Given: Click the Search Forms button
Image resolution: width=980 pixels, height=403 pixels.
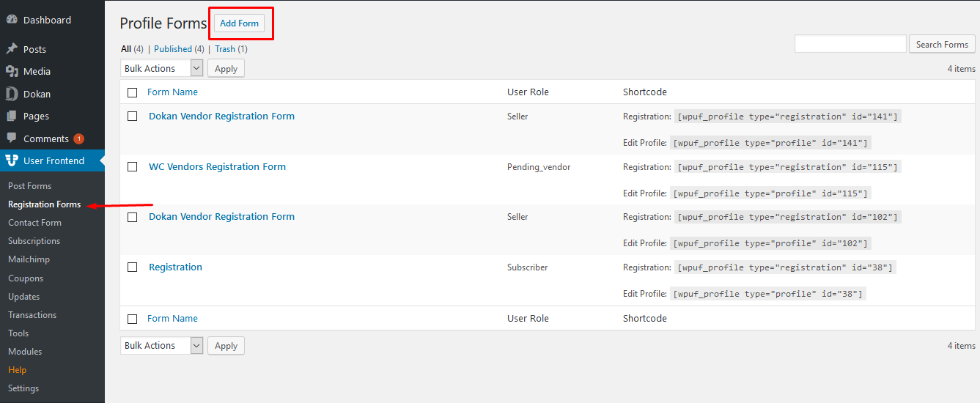Looking at the screenshot, I should tap(943, 44).
